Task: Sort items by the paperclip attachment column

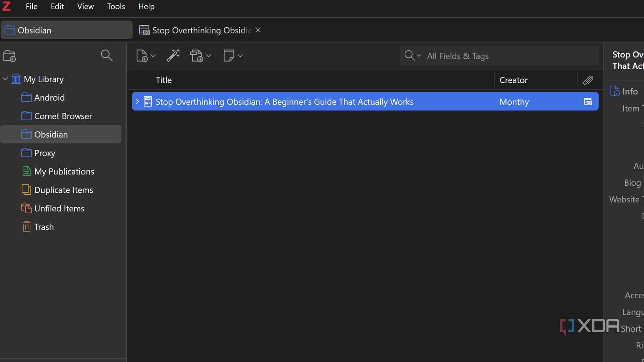Action: pyautogui.click(x=588, y=80)
